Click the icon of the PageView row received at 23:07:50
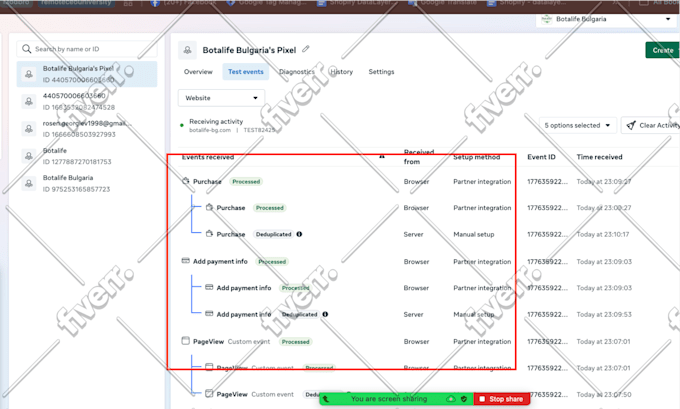The image size is (680, 409). (x=209, y=394)
